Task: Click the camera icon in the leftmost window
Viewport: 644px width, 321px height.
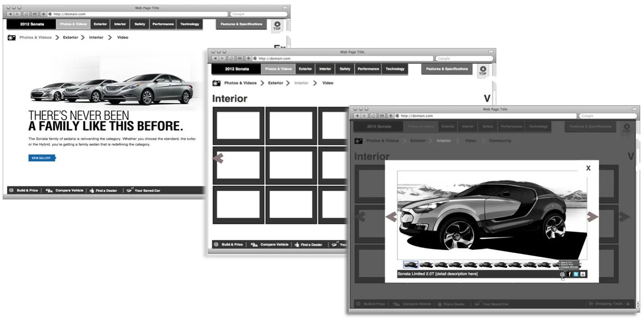Action: (11, 37)
